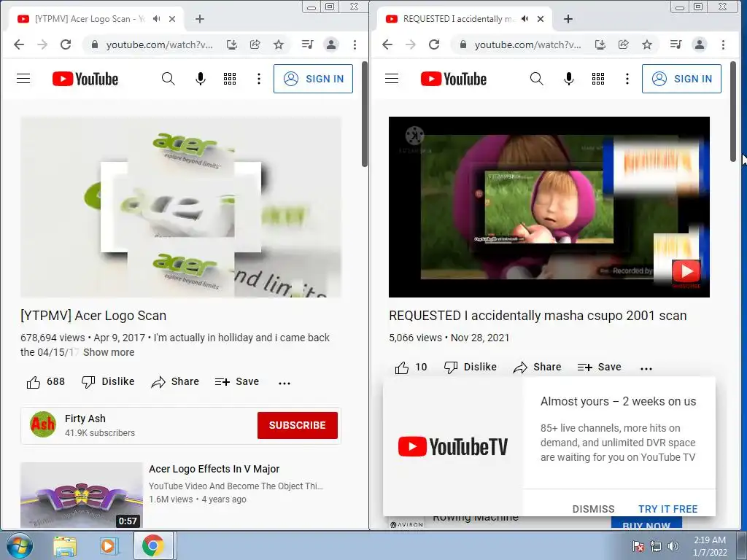
Task: Reload page in right Chrome window
Action: coord(434,44)
